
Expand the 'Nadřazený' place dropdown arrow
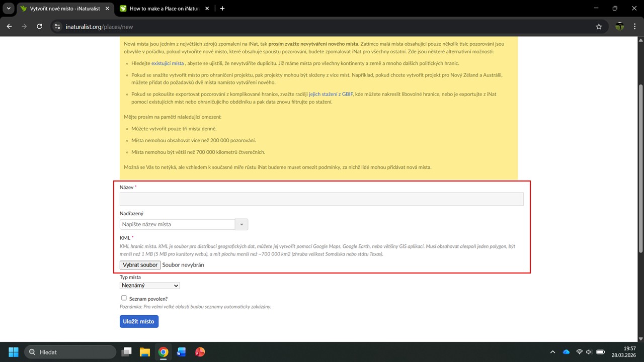pos(242,225)
